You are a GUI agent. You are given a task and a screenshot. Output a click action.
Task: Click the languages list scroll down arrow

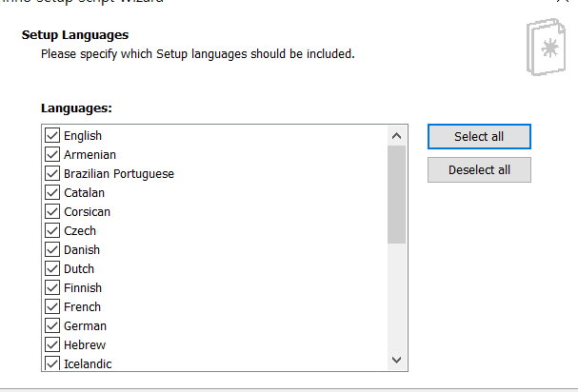point(397,360)
